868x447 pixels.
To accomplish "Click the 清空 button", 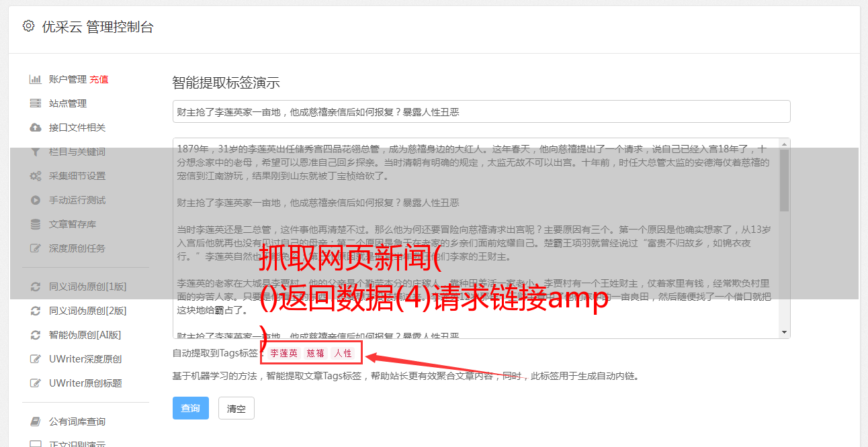I will 236,408.
